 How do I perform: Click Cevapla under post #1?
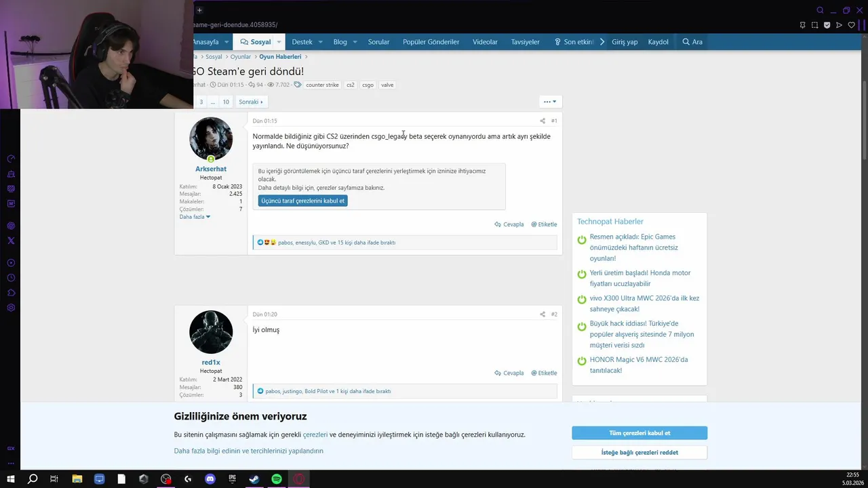click(509, 224)
